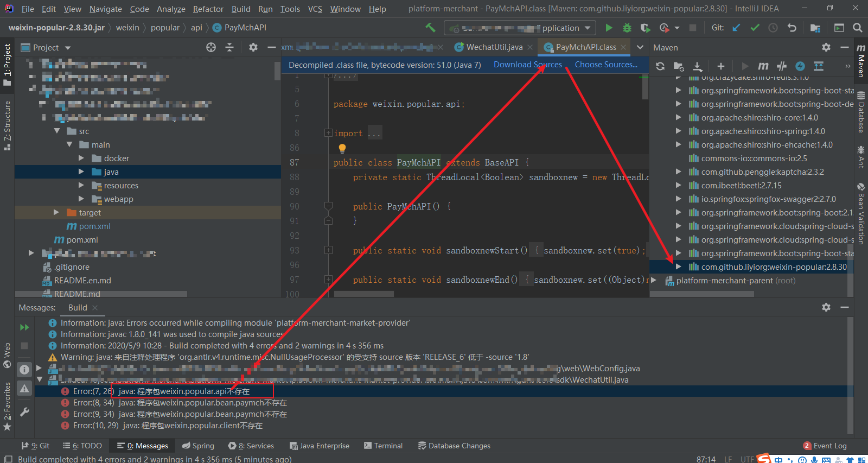This screenshot has width=868, height=463.
Task: Open Messages panel gear options
Action: pos(826,307)
